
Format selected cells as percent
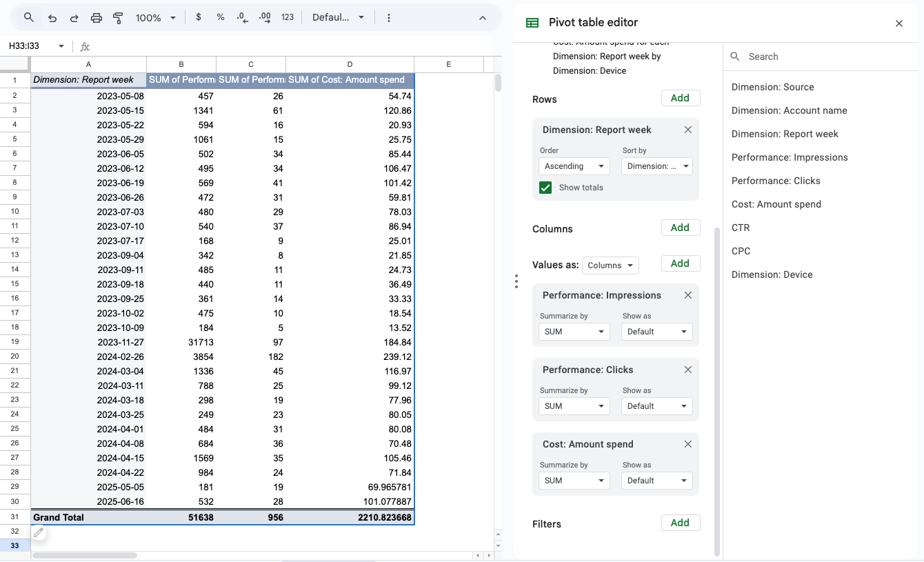(x=220, y=17)
